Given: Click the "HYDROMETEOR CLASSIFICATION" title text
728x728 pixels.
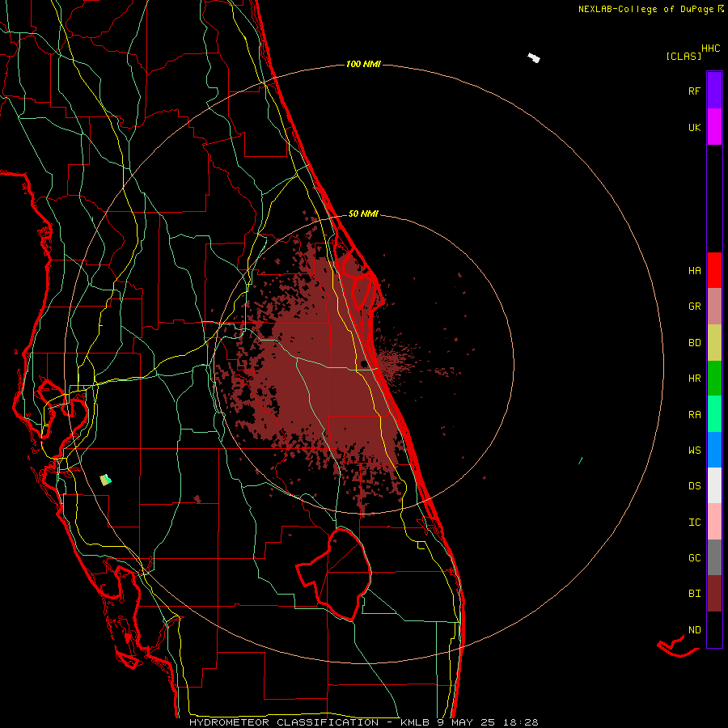Looking at the screenshot, I should (x=284, y=722).
